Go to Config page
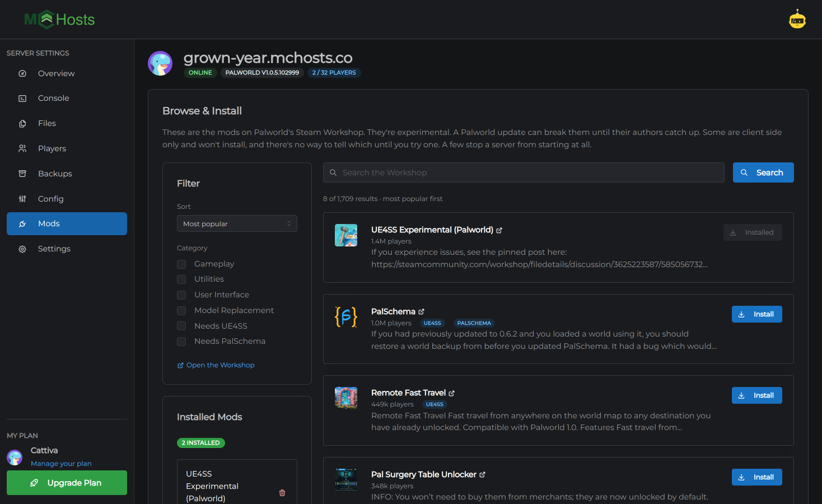Screen dimensions: 822x504 67,199
